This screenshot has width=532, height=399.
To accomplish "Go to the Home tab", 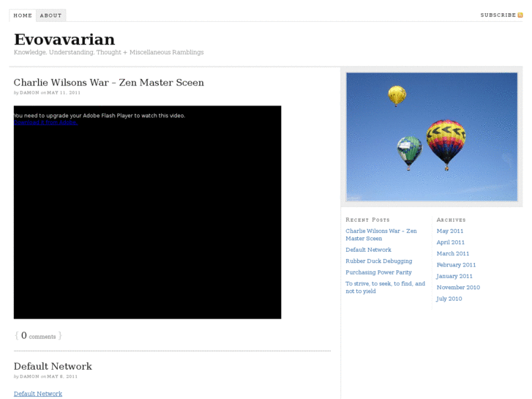I will (x=23, y=15).
